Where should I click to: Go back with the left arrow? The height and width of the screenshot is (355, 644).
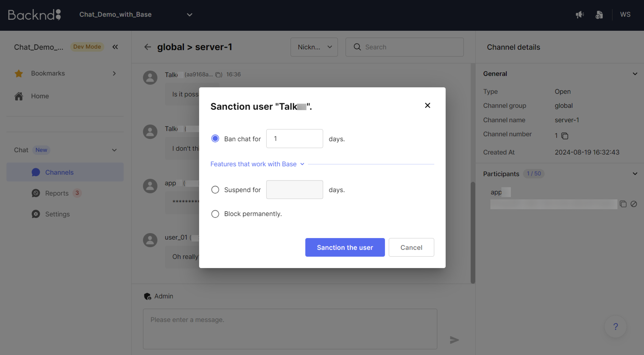[x=148, y=47]
